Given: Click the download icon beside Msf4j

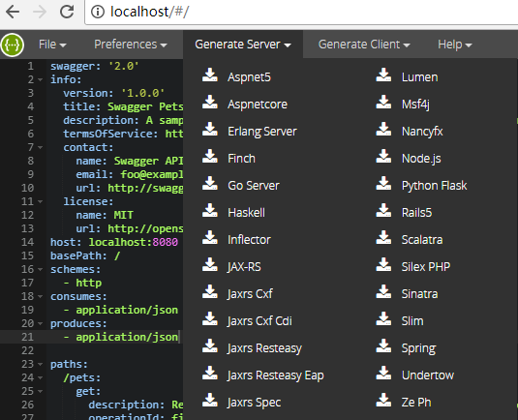Looking at the screenshot, I should coord(383,102).
